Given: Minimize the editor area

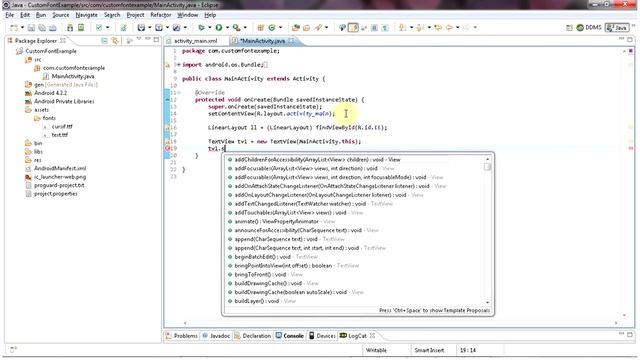Looking at the screenshot, I should (622, 40).
